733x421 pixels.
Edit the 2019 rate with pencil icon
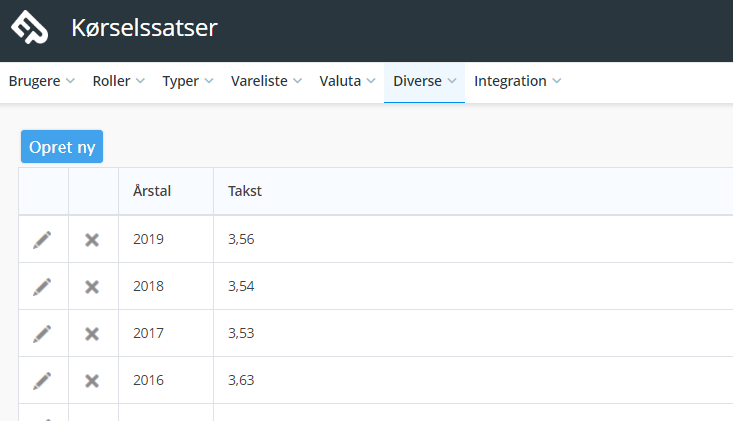pyautogui.click(x=42, y=240)
